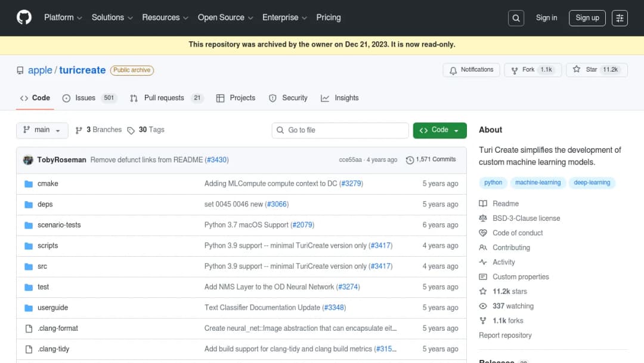Viewport: 644px width, 363px height.
Task: Click the GitHub logo icon
Action: pos(24,18)
